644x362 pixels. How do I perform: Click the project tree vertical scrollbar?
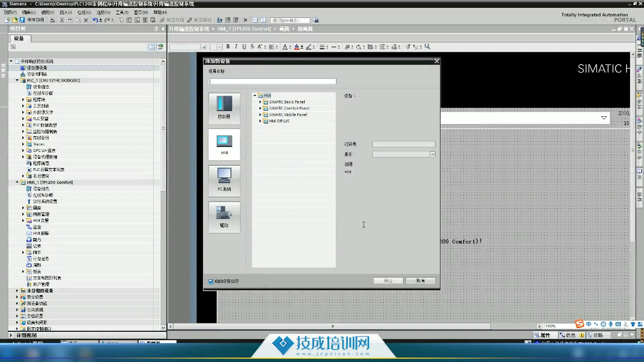pos(163,128)
